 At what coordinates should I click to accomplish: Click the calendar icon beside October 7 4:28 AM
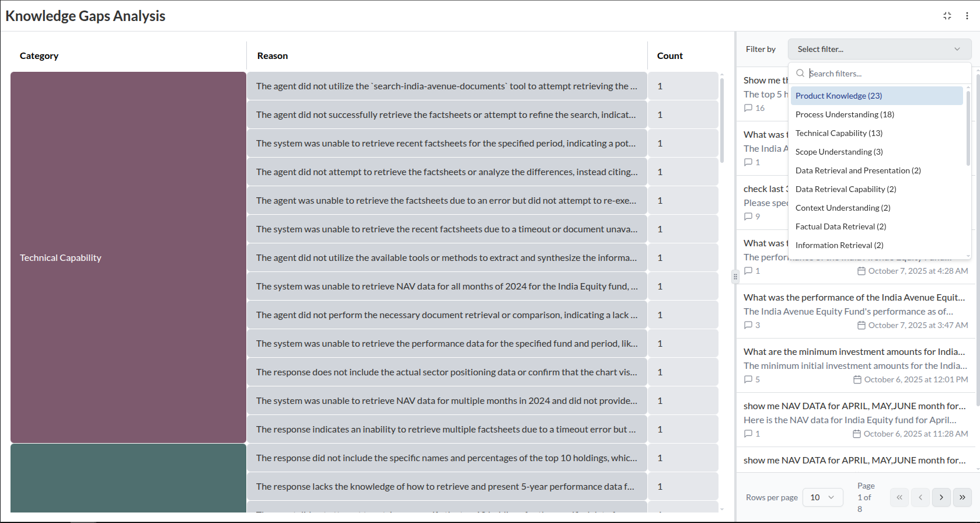[861, 271]
